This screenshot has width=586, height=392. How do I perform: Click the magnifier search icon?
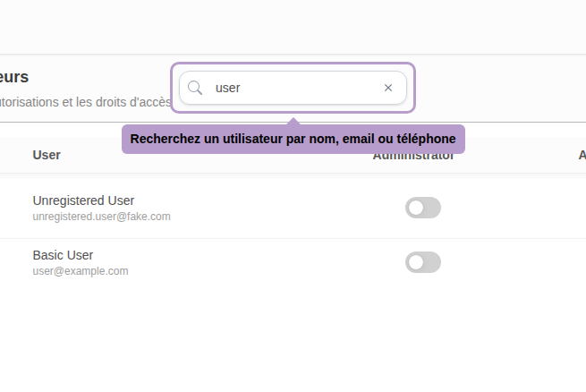point(195,88)
